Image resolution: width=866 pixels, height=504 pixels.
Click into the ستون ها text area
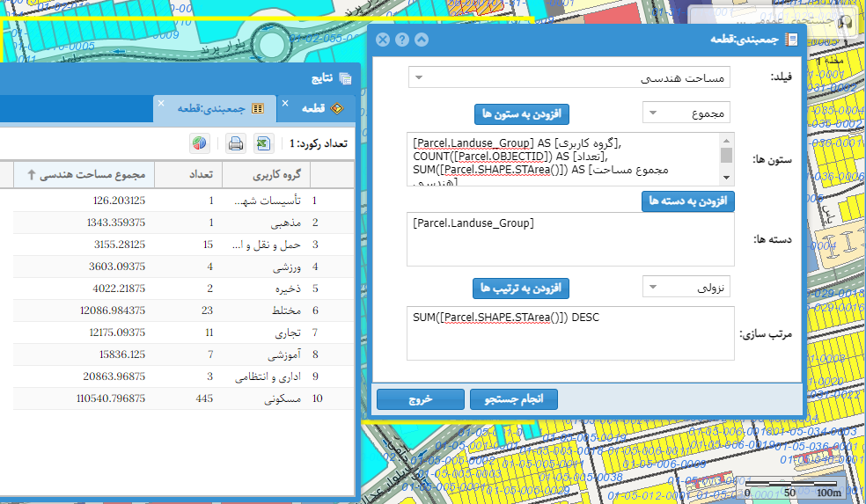pos(563,159)
